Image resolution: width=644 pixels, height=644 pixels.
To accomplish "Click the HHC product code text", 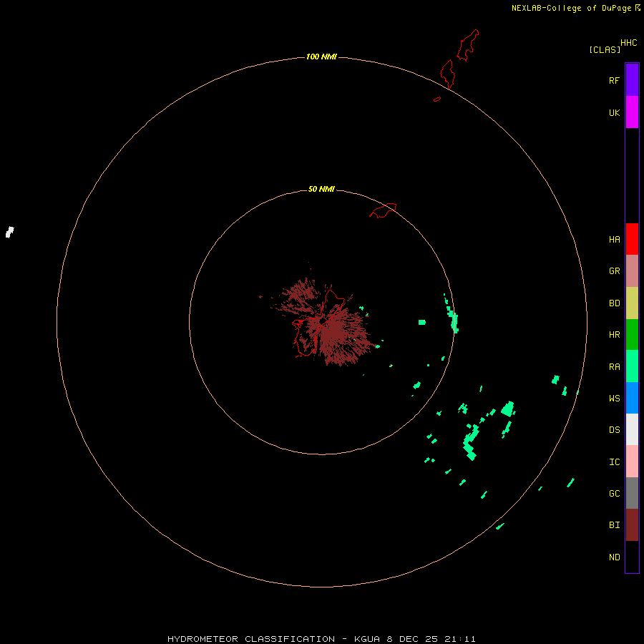I will tap(628, 43).
